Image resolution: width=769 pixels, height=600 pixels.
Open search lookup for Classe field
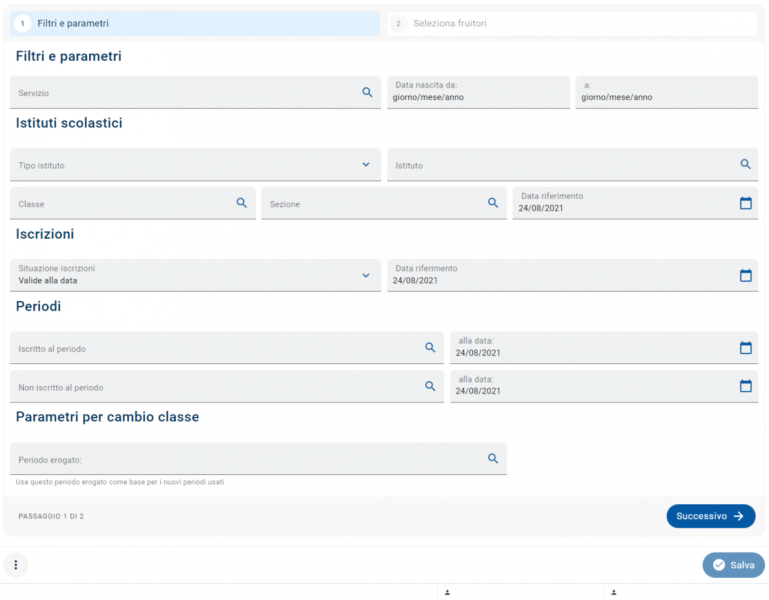point(241,203)
